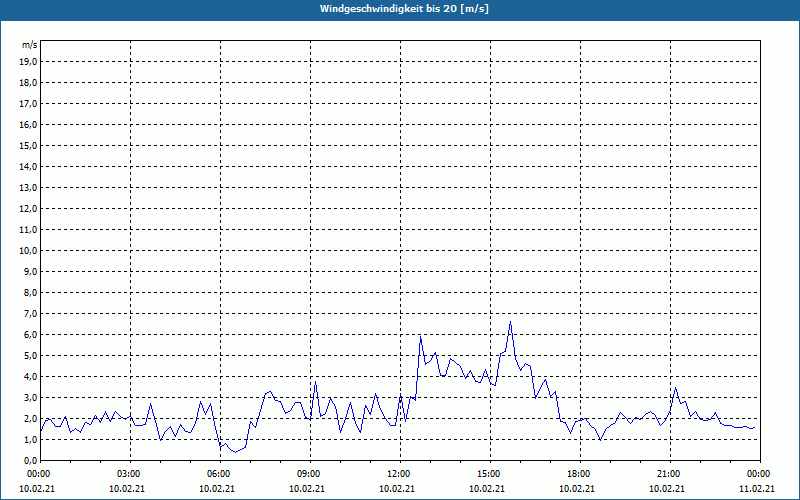The width and height of the screenshot is (800, 500).
Task: Click the 19,0 y-axis label
Action: (28, 61)
